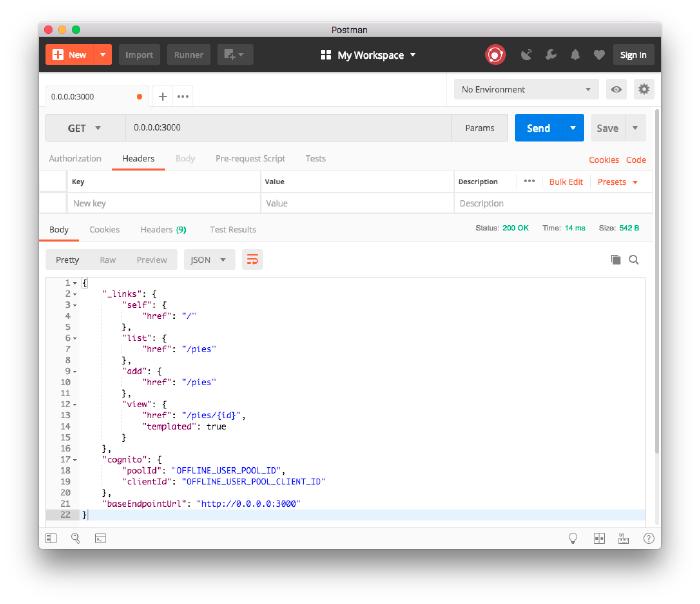Select the response Body tab

pos(59,229)
